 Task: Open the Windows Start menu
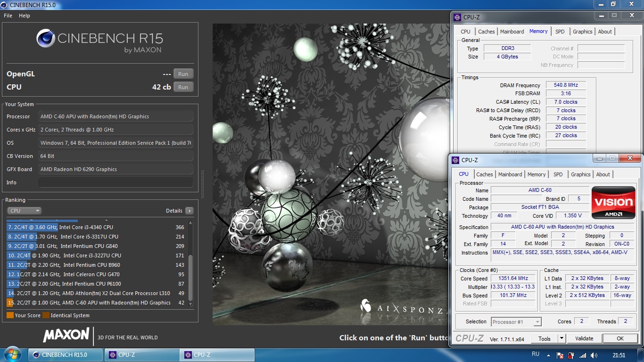[x=12, y=354]
